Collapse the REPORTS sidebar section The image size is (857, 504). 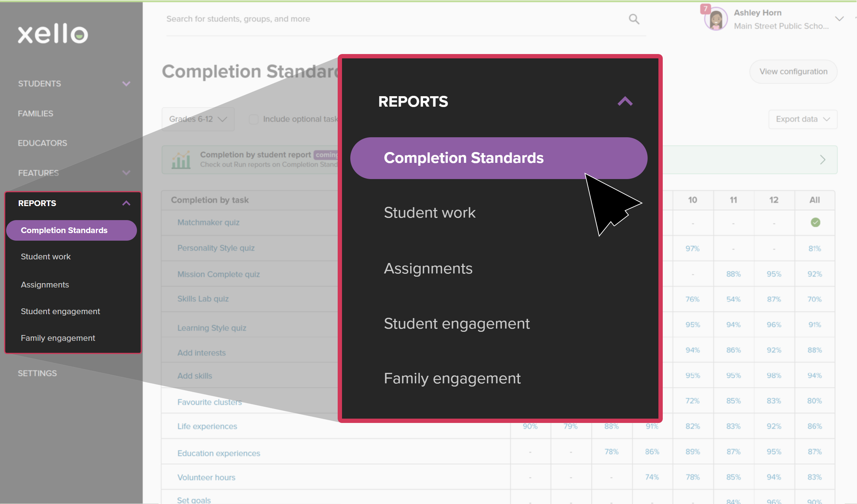click(126, 203)
